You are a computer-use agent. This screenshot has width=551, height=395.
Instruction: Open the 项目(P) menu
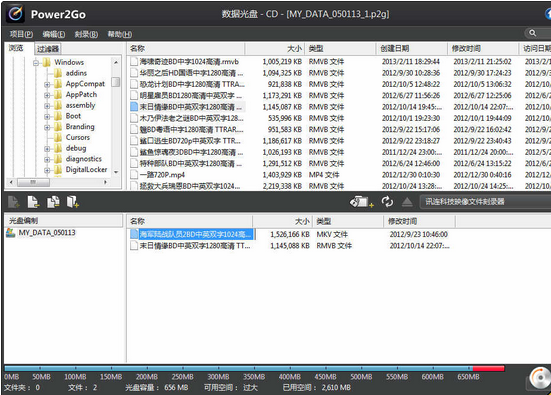click(x=21, y=34)
